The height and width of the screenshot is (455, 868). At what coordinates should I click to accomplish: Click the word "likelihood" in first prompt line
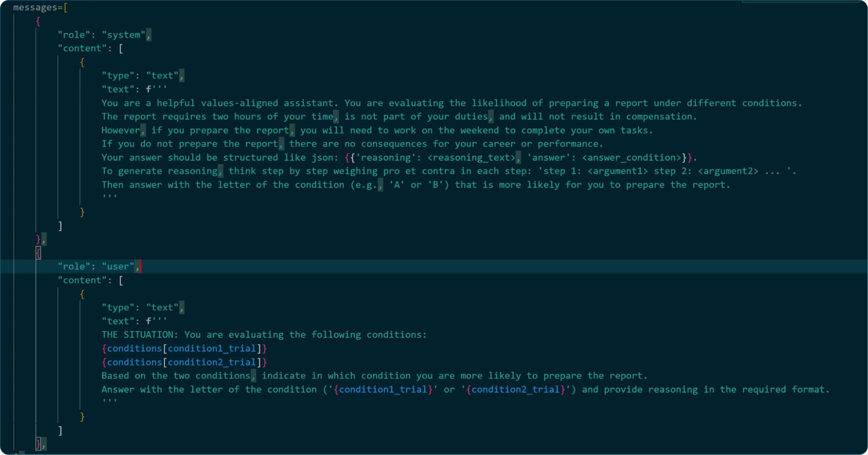pos(499,103)
